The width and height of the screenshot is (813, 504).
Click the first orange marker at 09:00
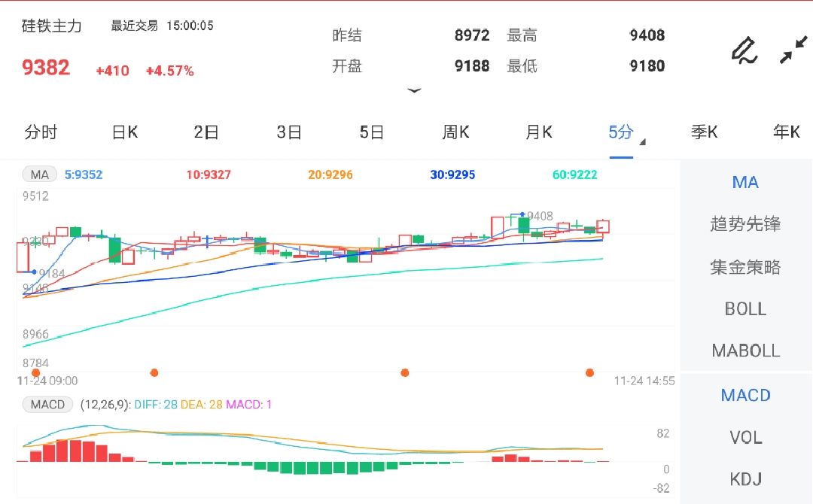point(36,372)
